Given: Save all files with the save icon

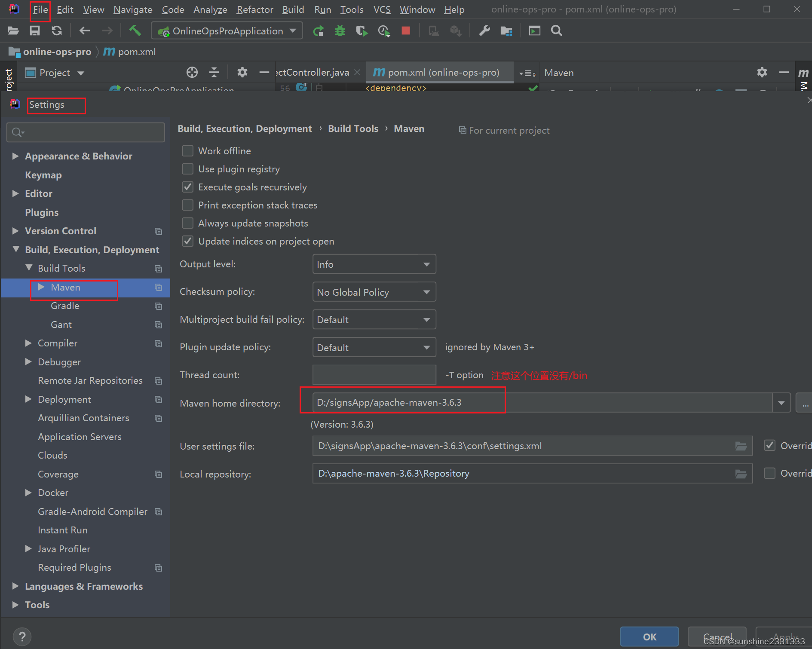Looking at the screenshot, I should (x=34, y=31).
